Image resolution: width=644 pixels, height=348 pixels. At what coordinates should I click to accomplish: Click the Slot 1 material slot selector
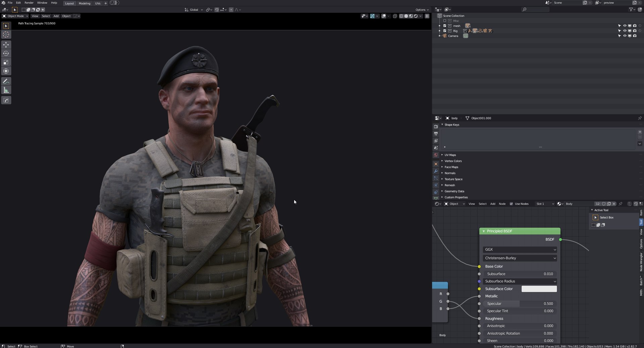(x=545, y=204)
